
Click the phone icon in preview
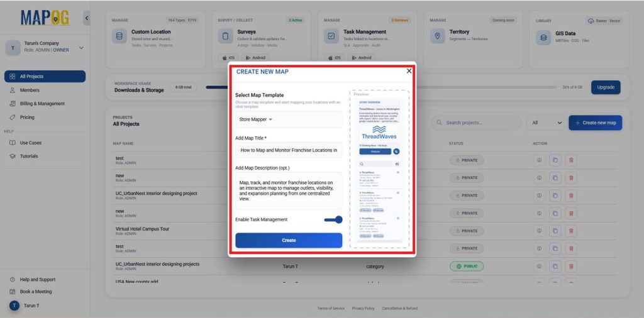click(x=396, y=151)
